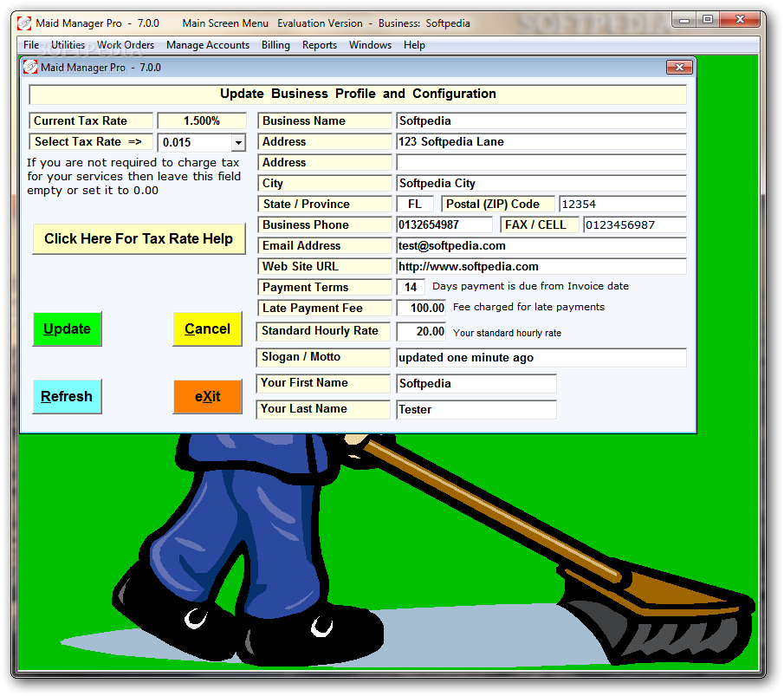Click the Maid Manager Pro title bar app icon
This screenshot has height=696, width=784.
pyautogui.click(x=24, y=23)
